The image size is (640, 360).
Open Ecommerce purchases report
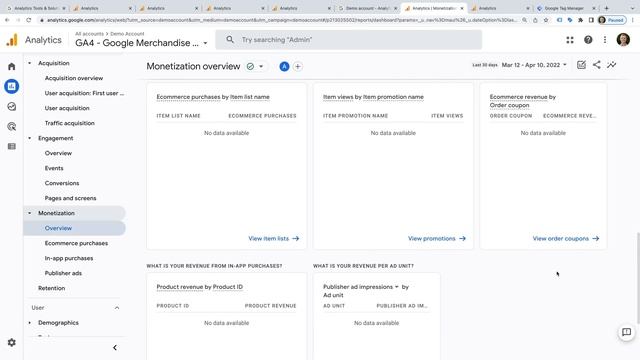coord(76,243)
